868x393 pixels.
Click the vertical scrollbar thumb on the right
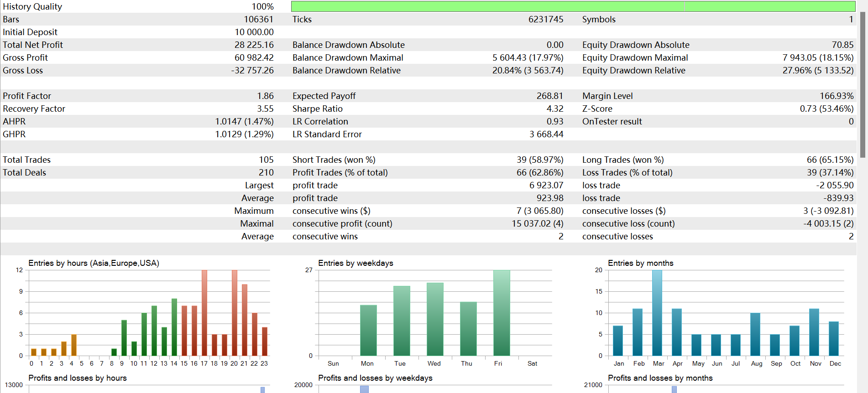coord(863,85)
